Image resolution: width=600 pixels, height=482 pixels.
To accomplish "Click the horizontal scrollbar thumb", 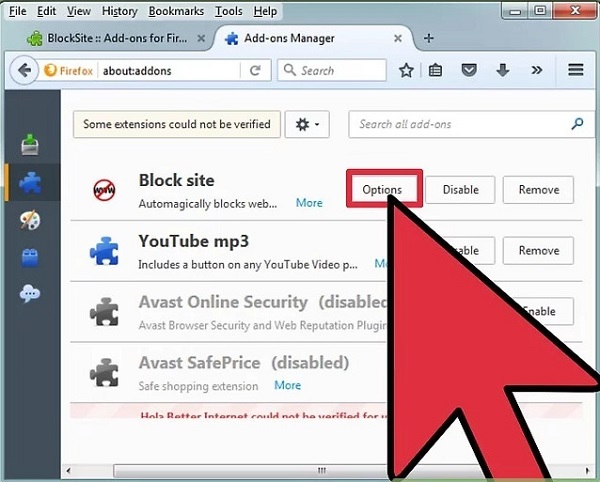I will coord(321,470).
